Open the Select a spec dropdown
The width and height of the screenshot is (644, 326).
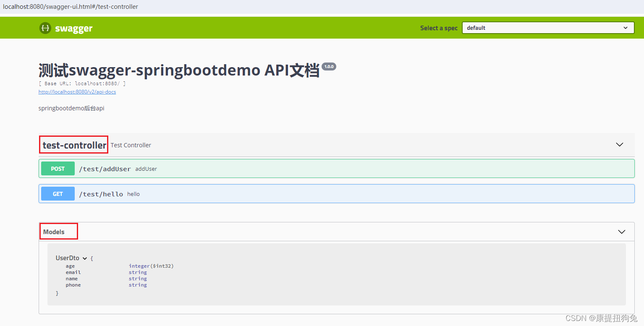coord(548,28)
